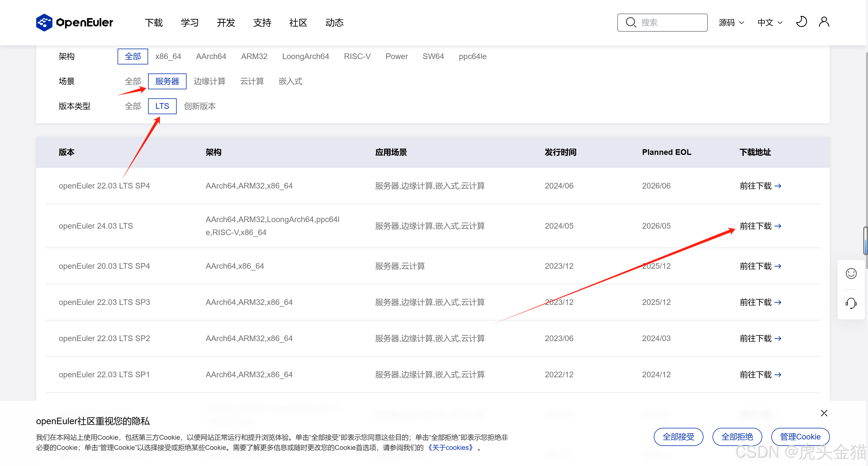Screen dimensions: 868x466
Task: Open the user account icon
Action: click(824, 22)
